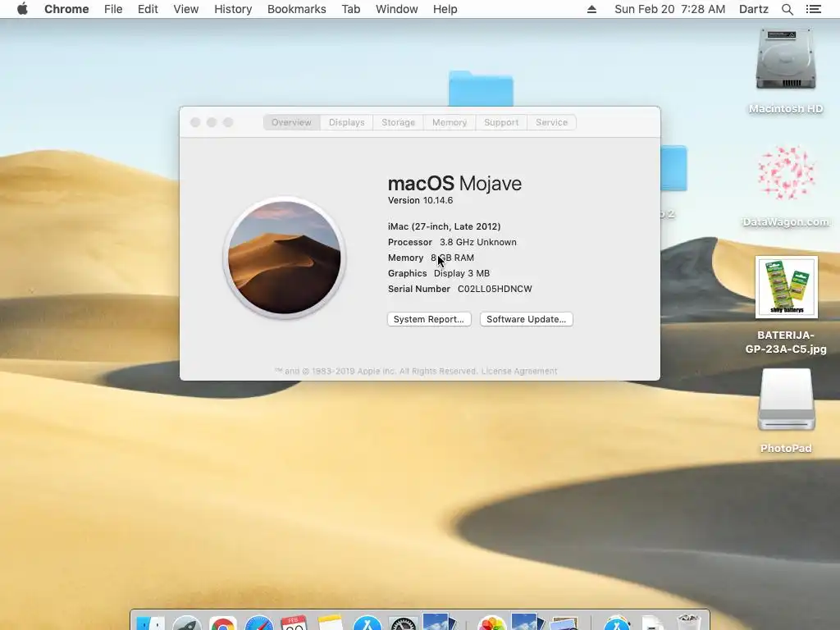Open the Apple menu
Viewport: 840px width, 630px height.
[22, 9]
